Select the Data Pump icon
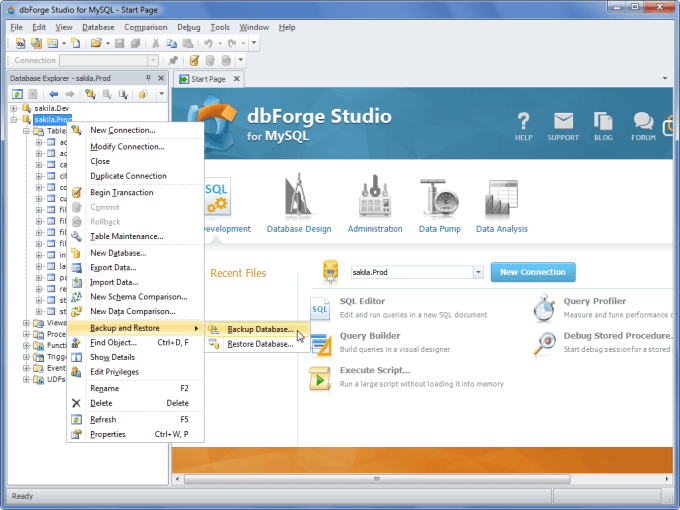Viewport: 680px width, 510px height. pos(439,196)
